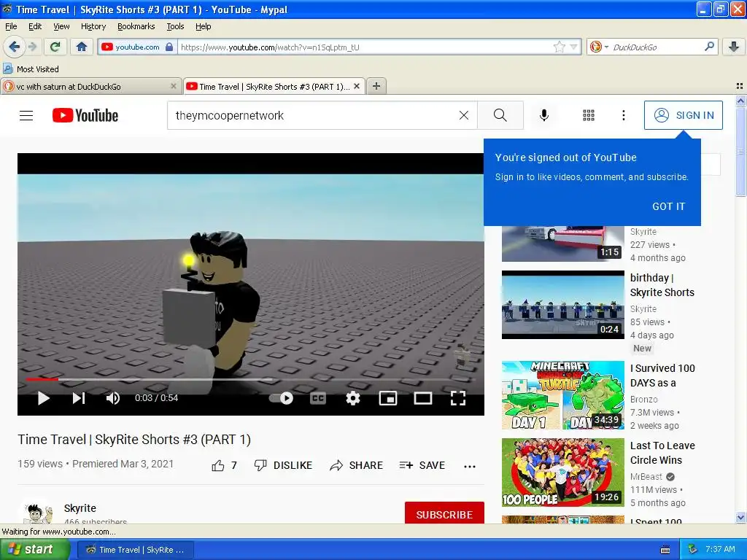Open the View menu
The height and width of the screenshot is (560, 747).
[x=61, y=26]
